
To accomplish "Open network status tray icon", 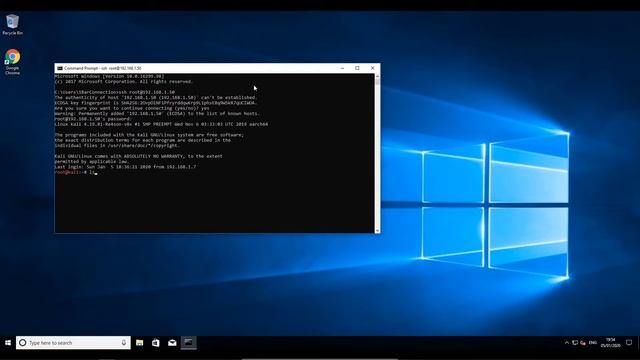I will coord(575,343).
